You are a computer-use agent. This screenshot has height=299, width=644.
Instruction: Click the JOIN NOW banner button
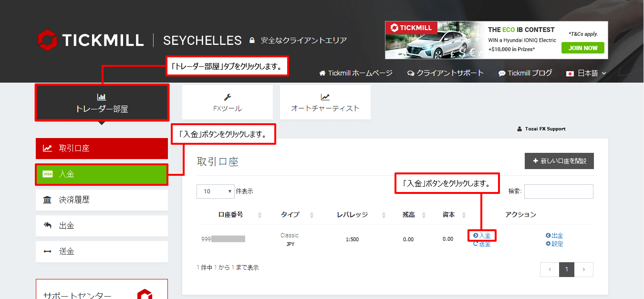coord(582,48)
